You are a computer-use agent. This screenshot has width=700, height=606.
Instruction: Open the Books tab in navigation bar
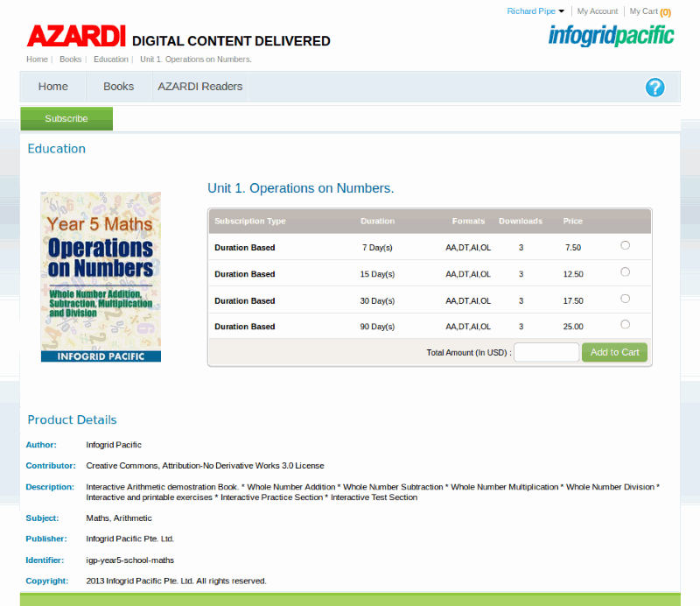119,86
